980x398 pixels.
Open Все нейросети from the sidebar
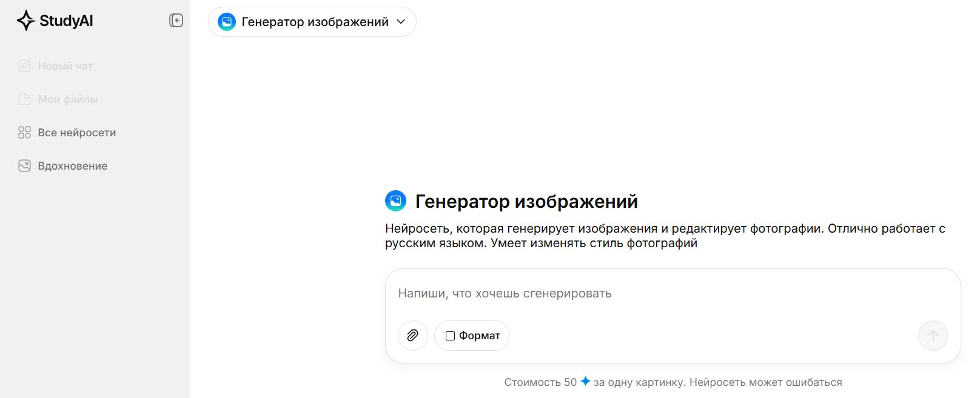(x=77, y=132)
